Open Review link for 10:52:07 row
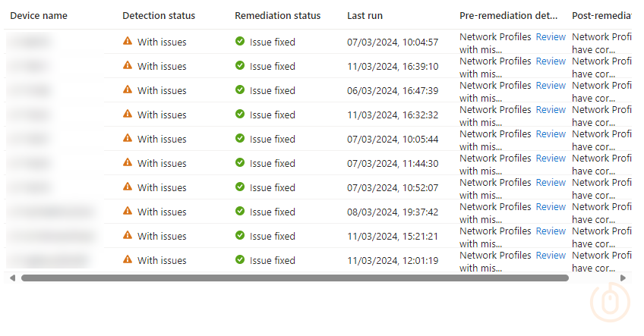The image size is (644, 336). 551,182
